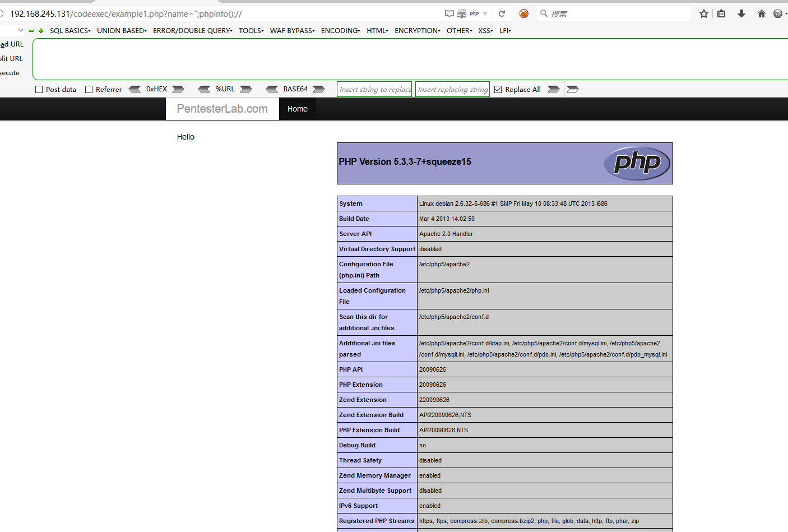Open the HTML menu
The image size is (788, 532).
point(377,31)
